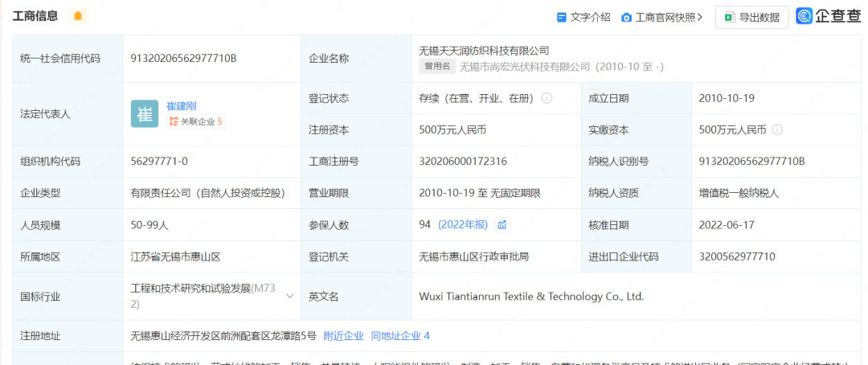Screen dimensions: 868x365
Task: Select address 无锡惠山经济开发区前洲配套区龙潭路5号
Action: pyautogui.click(x=223, y=335)
